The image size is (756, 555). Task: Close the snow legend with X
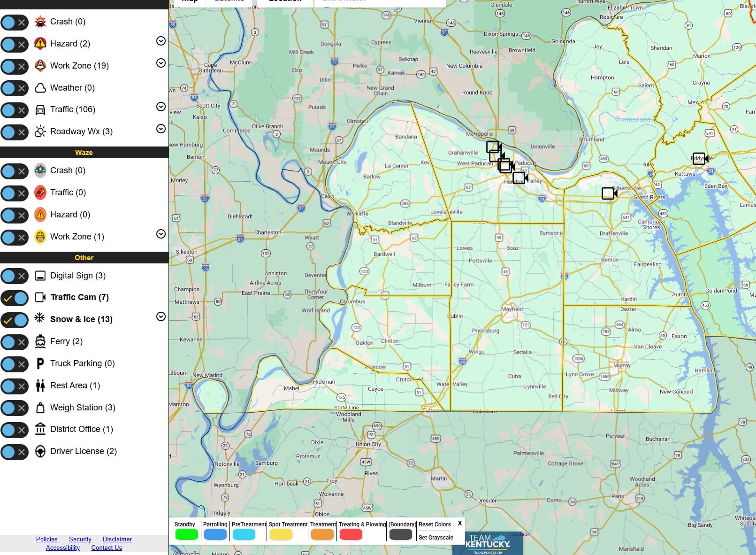pyautogui.click(x=460, y=523)
